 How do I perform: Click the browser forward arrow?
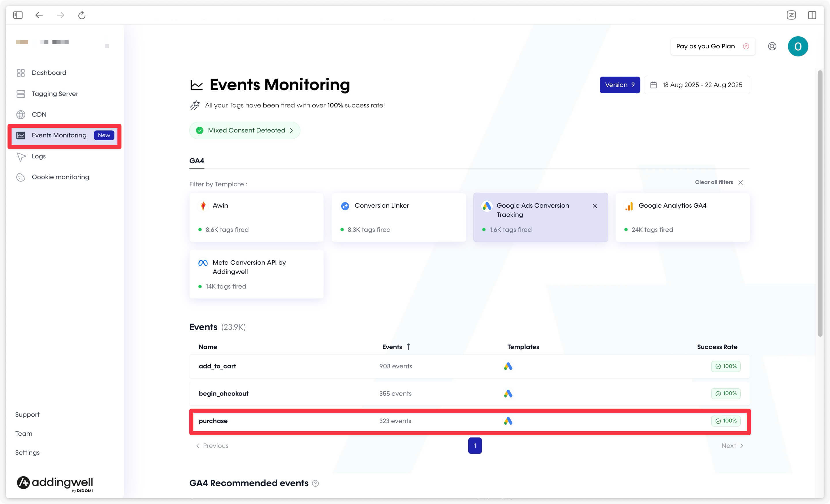pos(60,15)
